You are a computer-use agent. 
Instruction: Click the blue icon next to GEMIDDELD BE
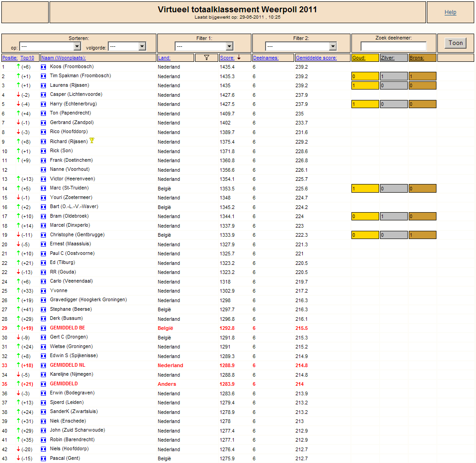pos(44,328)
